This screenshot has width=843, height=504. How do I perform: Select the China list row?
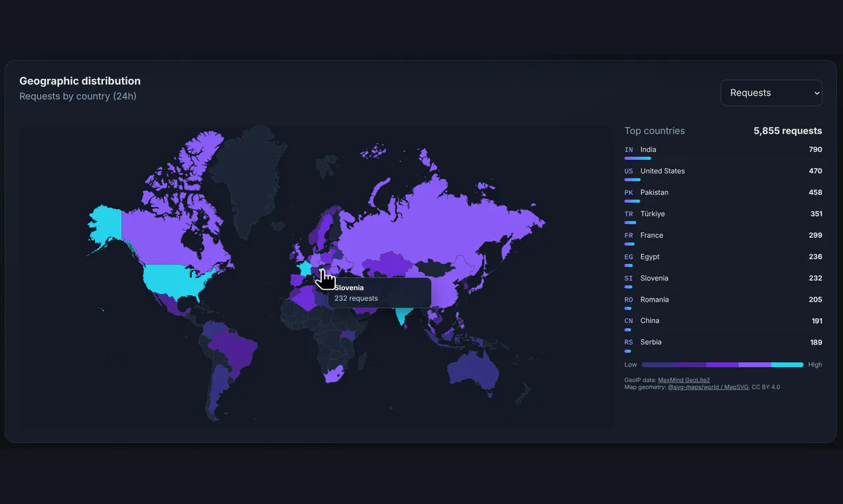tap(723, 324)
